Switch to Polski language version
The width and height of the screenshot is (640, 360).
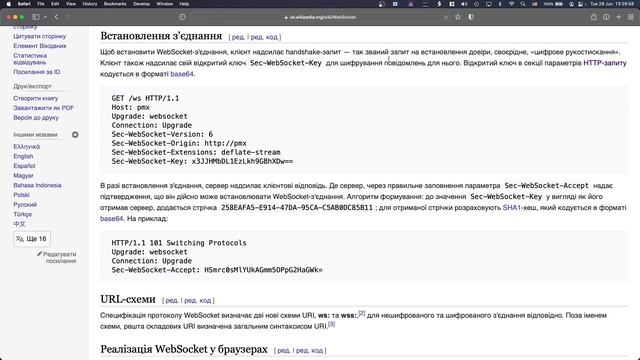pos(21,195)
